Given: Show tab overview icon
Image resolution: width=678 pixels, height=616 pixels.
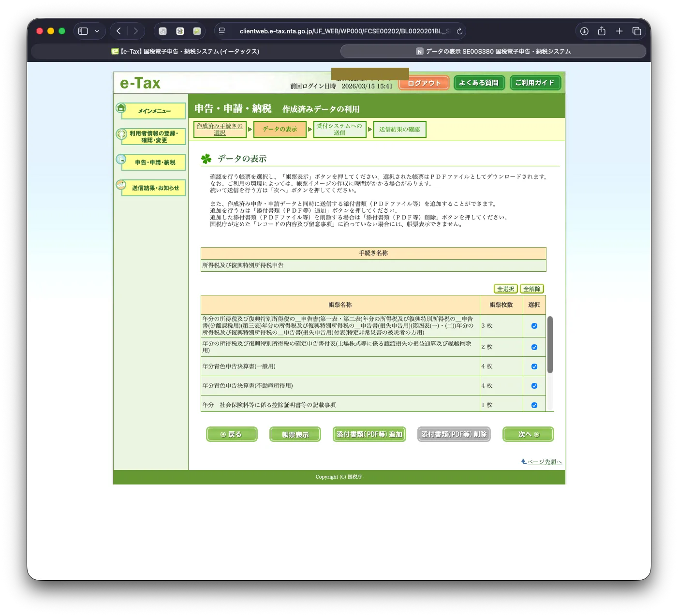Looking at the screenshot, I should click(636, 31).
